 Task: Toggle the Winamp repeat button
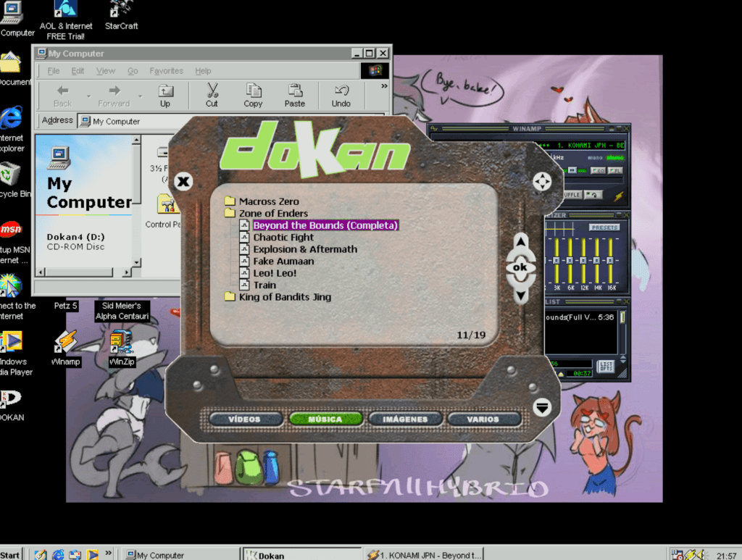tap(593, 195)
